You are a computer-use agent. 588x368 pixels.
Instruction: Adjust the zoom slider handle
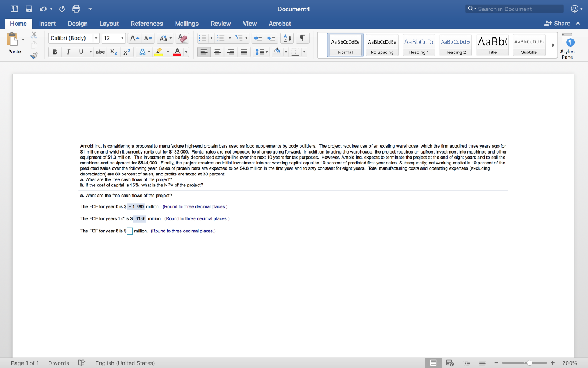(x=529, y=363)
